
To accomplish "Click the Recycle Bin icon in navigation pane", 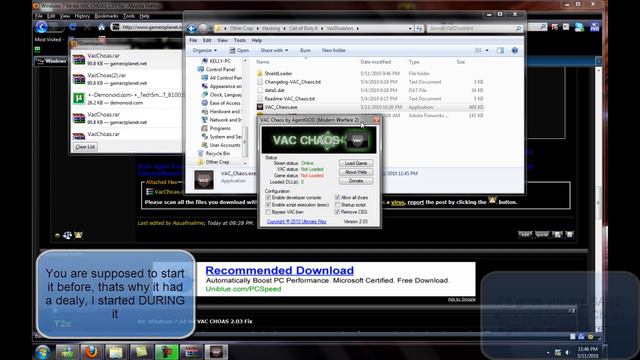I will (x=200, y=153).
